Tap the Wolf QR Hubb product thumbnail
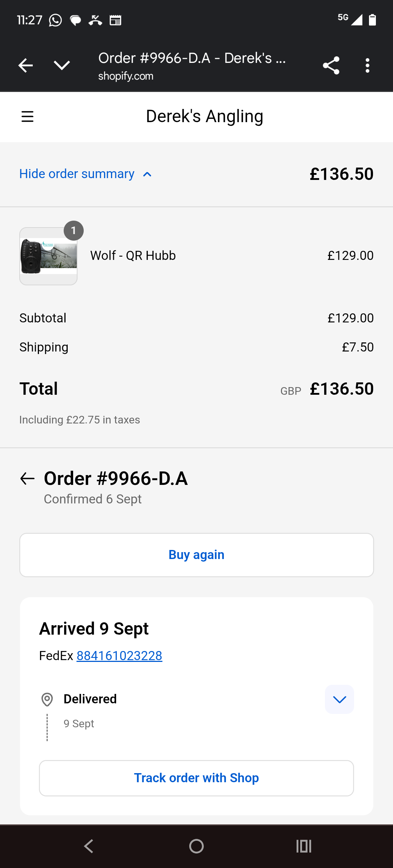 (x=48, y=256)
